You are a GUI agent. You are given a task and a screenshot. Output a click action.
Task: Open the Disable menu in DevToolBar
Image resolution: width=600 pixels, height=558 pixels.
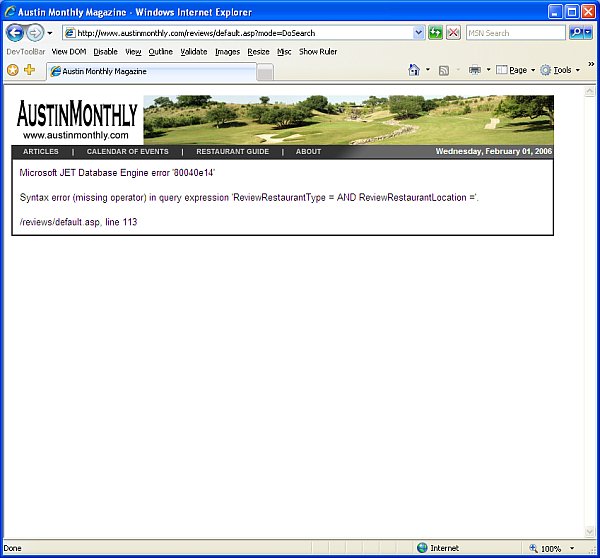point(106,52)
